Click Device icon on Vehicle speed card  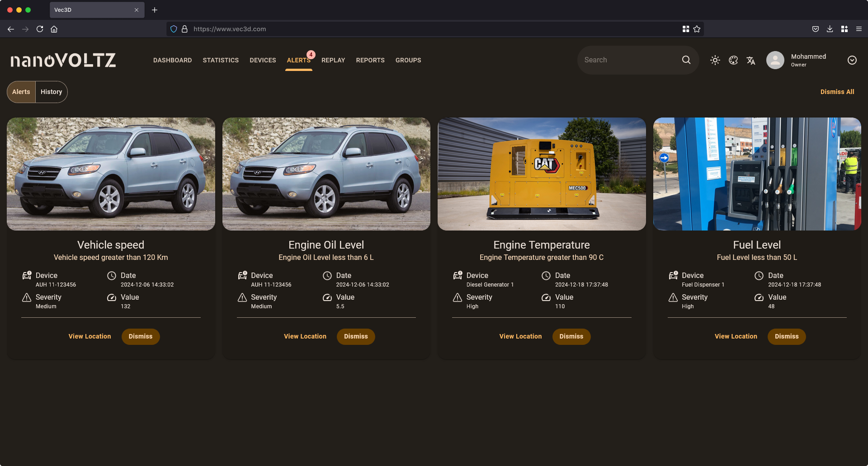27,275
